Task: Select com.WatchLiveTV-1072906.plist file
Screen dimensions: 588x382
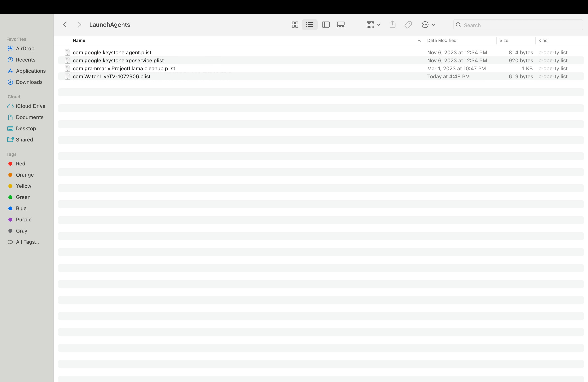Action: click(x=111, y=77)
